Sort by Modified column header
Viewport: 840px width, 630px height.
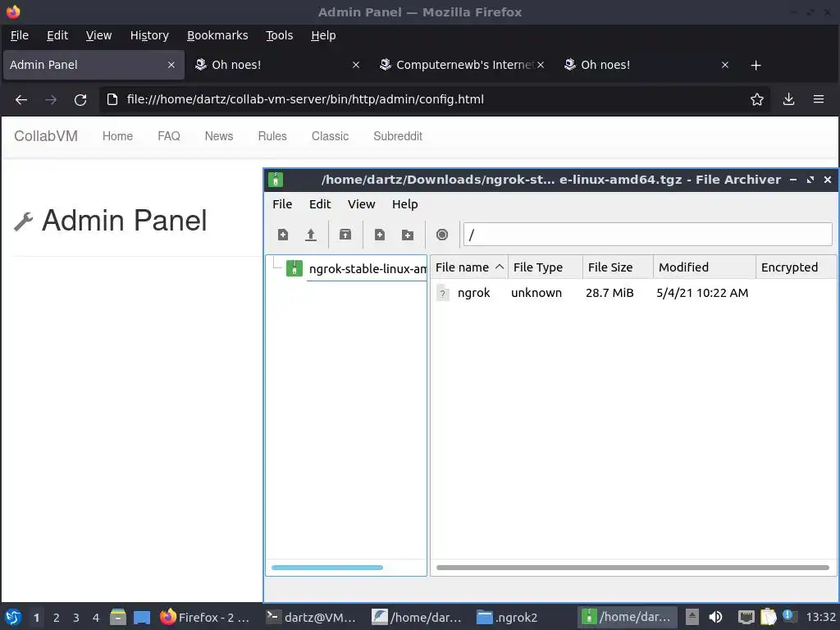point(705,267)
